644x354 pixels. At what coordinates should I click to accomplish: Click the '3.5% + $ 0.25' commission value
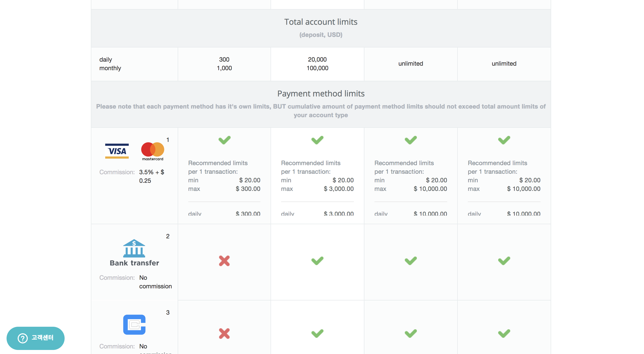click(152, 176)
